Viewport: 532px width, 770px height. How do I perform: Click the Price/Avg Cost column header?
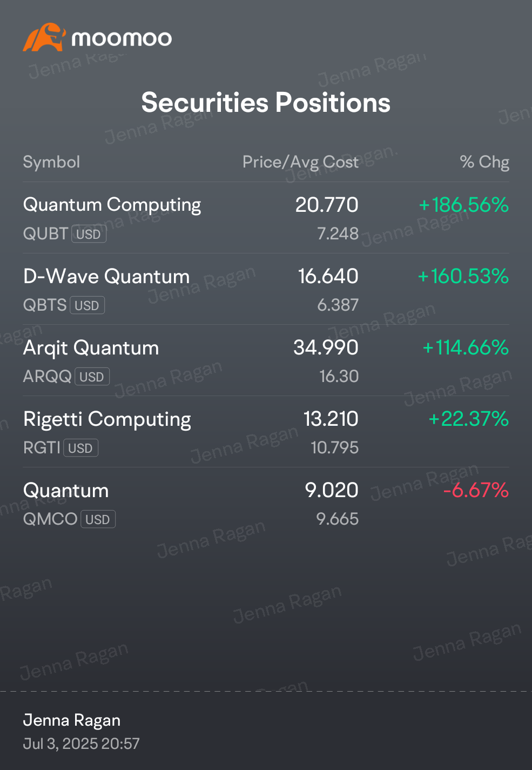coord(300,162)
